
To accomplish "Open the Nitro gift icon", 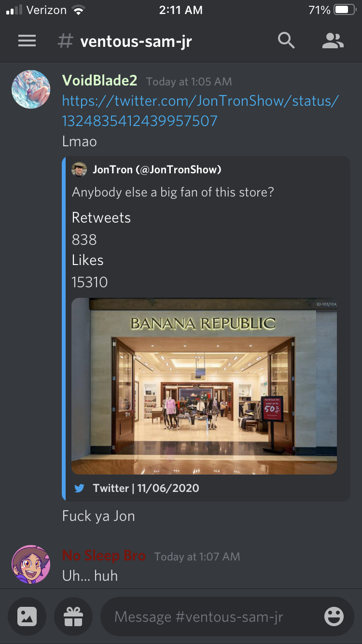I will click(73, 616).
